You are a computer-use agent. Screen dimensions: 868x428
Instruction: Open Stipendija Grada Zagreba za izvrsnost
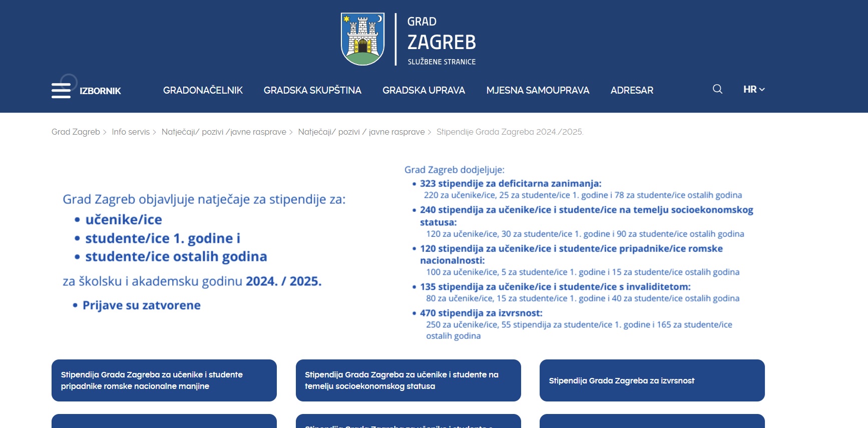pos(652,380)
